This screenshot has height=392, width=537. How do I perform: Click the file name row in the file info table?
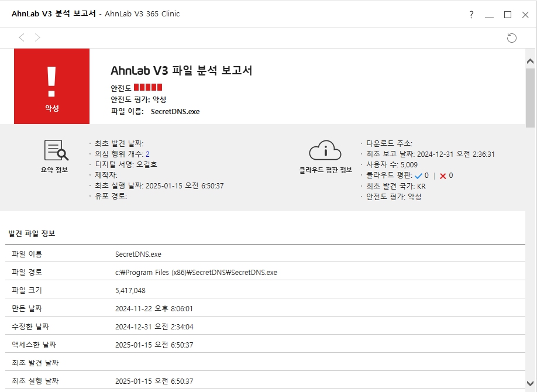pyautogui.click(x=138, y=254)
